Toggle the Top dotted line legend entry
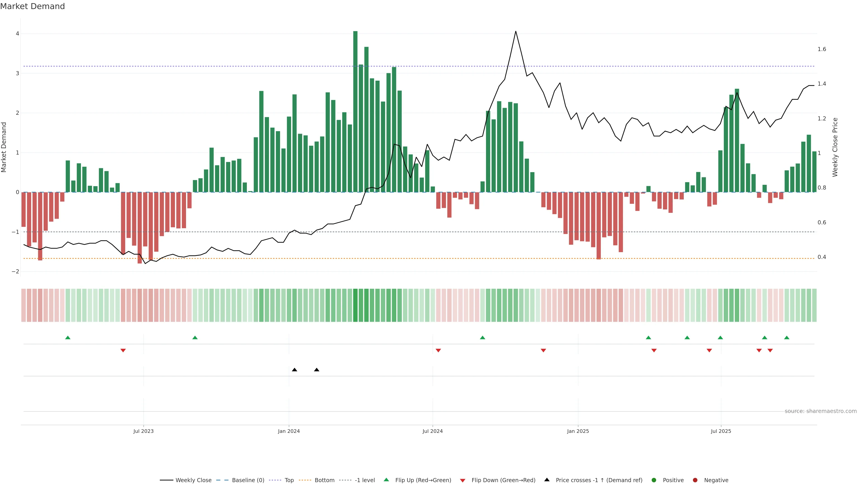Viewport: 868px width, 488px height. tap(289, 480)
